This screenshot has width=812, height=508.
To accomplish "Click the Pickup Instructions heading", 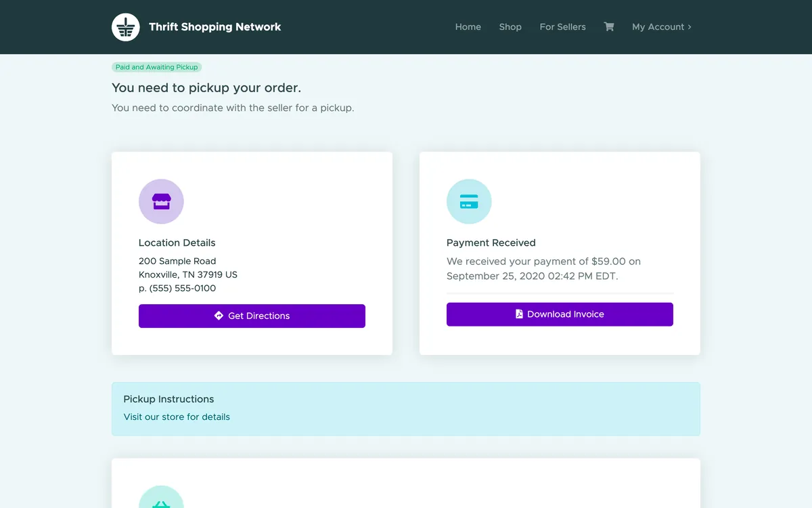I will pos(168,399).
